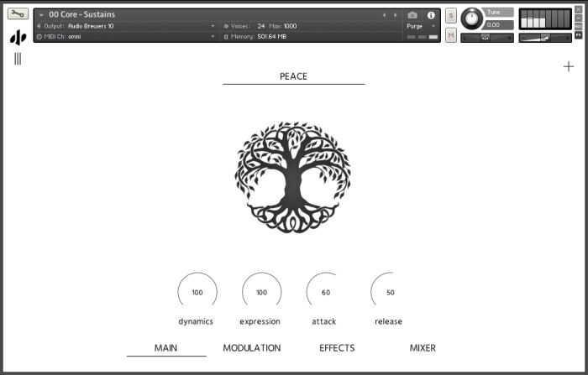588x375 pixels.
Task: Click the Voices count 24
Action: point(261,26)
